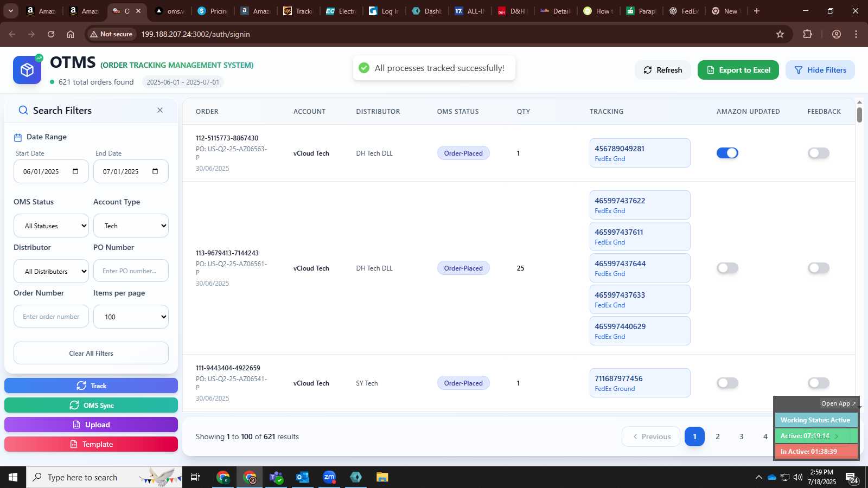
Task: Open Zoom from the taskbar
Action: [x=329, y=477]
